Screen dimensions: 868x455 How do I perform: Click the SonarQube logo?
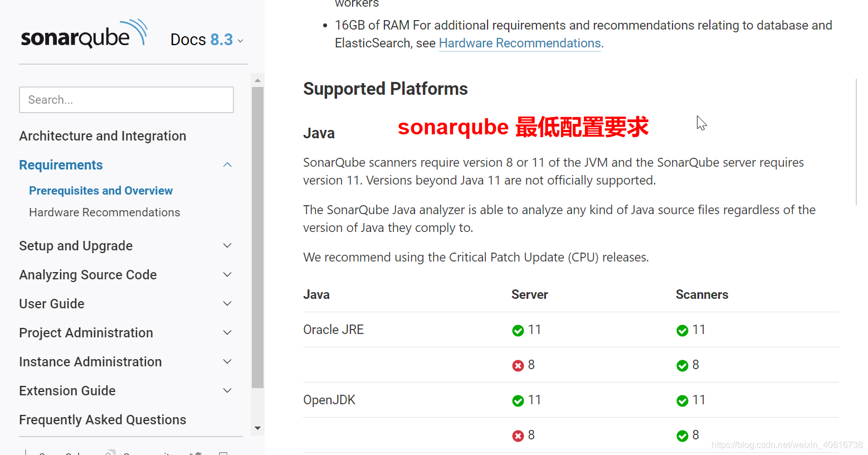point(84,34)
